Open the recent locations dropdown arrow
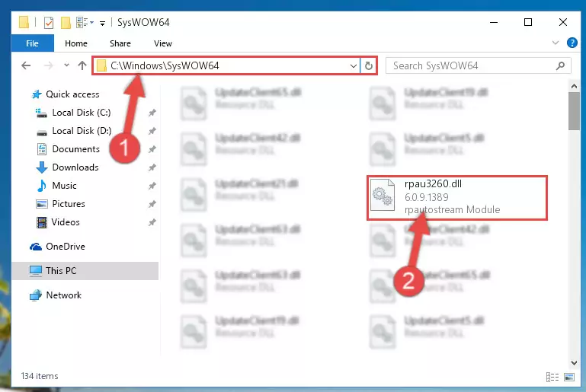 [x=66, y=65]
